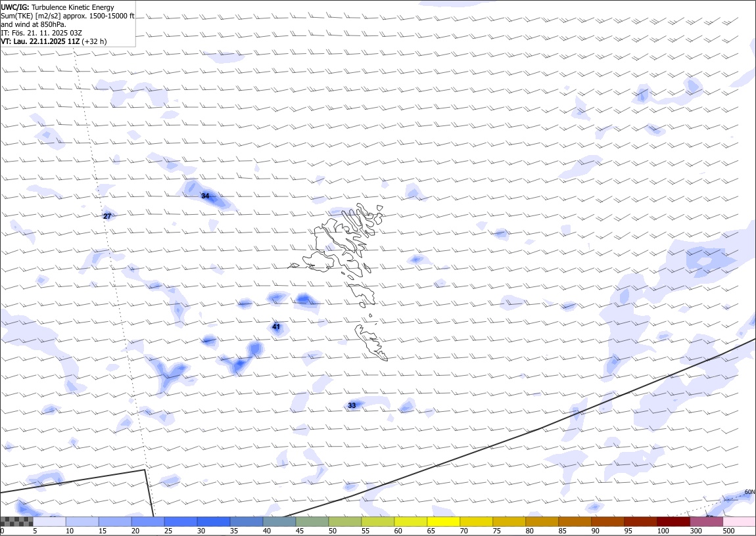
Task: Choose the 90–95 rust legend swatch
Action: tap(607, 522)
